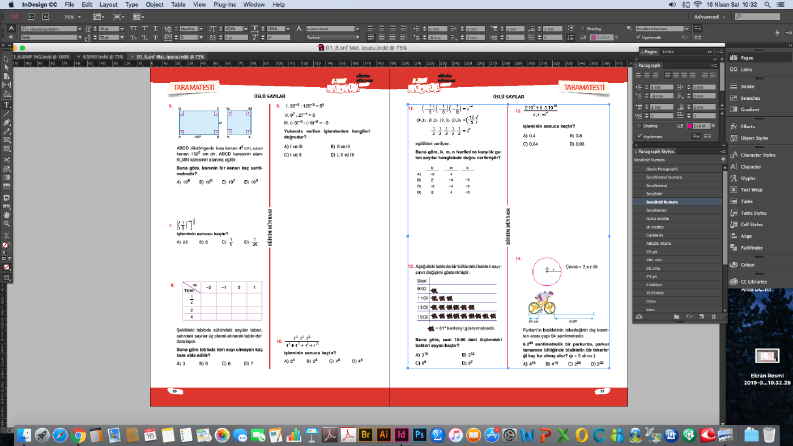Select the Selection tool in Tools panel
The image size is (793, 446).
pyautogui.click(x=6, y=59)
